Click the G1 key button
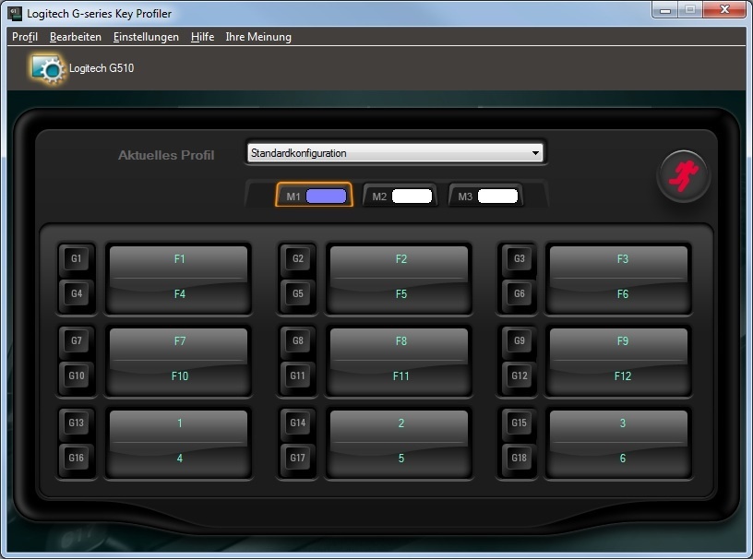The height and width of the screenshot is (560, 753). pyautogui.click(x=77, y=259)
